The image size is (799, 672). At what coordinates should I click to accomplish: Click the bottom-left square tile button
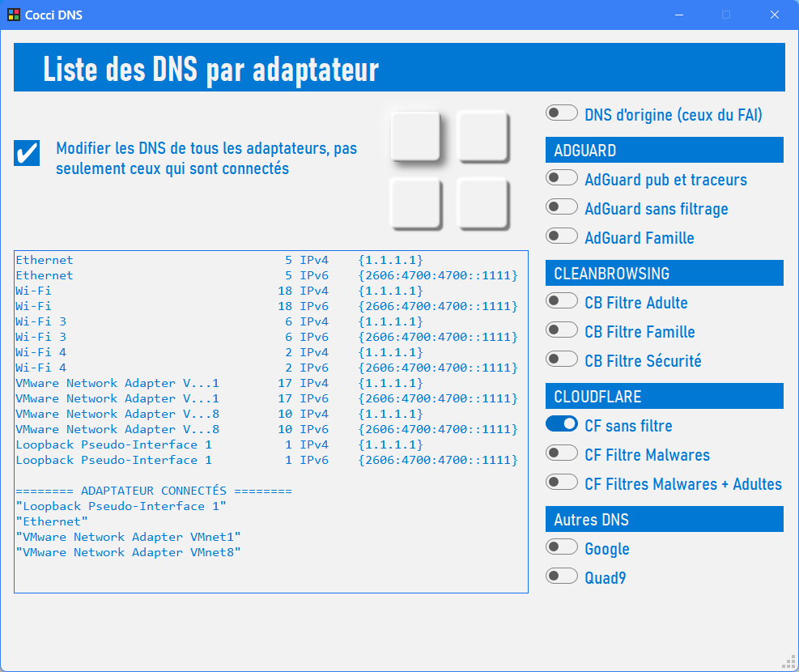[x=415, y=202]
